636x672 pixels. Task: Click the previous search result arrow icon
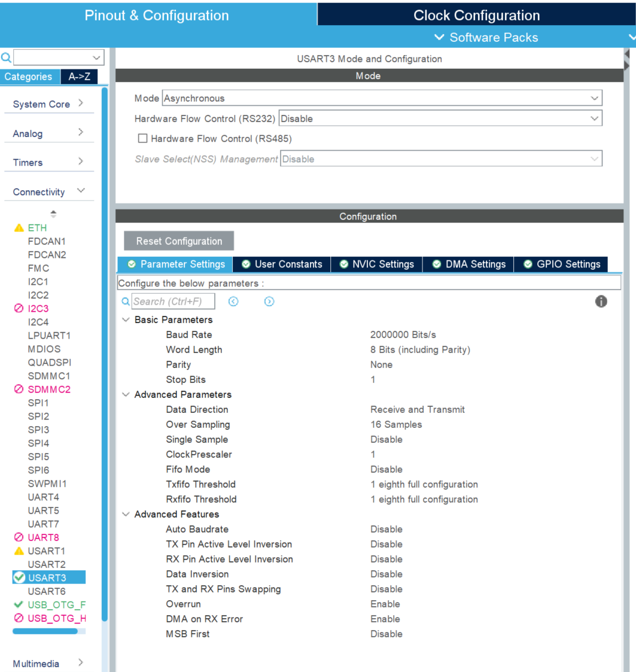coord(233,302)
